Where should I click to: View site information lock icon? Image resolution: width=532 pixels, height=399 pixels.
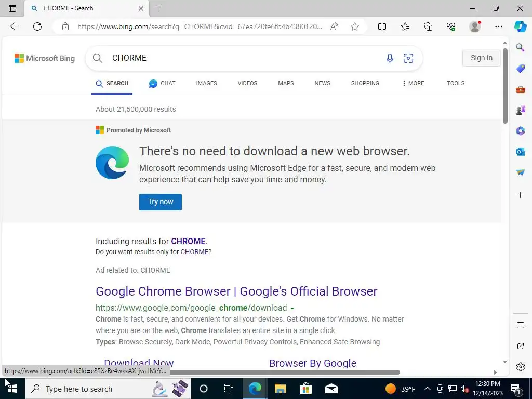click(x=65, y=26)
